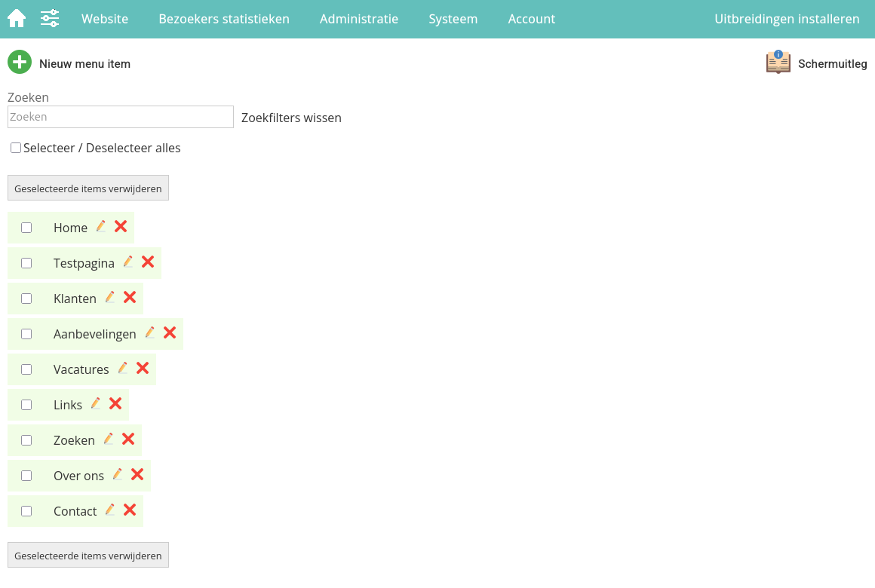This screenshot has height=588, width=875.
Task: Select the Vacatures row label
Action: 81,369
